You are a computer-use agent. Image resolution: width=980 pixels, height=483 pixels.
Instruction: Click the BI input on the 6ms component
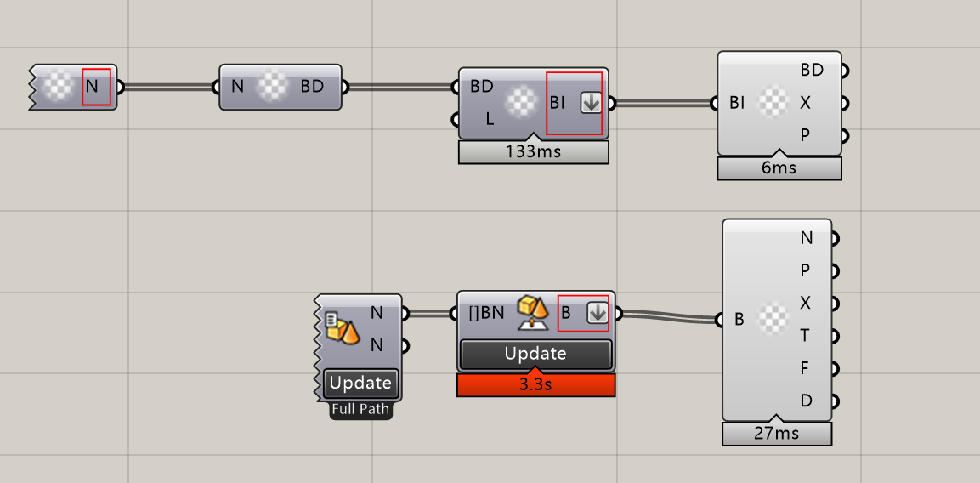point(738,103)
